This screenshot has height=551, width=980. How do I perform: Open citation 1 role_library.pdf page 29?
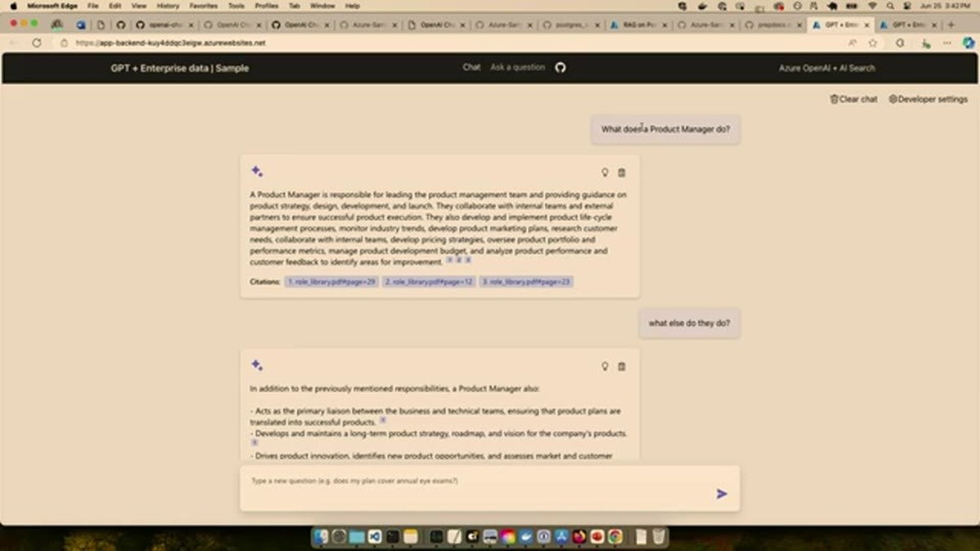tap(332, 282)
